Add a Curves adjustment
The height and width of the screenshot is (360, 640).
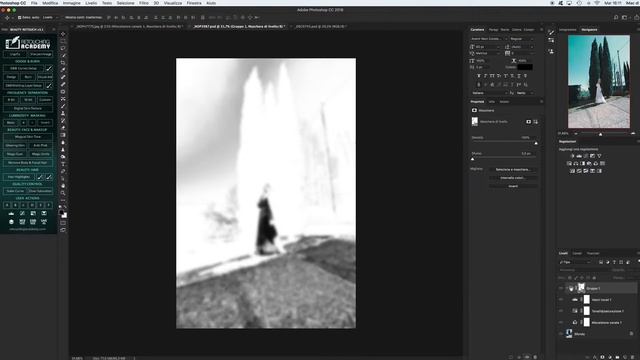(x=586, y=156)
